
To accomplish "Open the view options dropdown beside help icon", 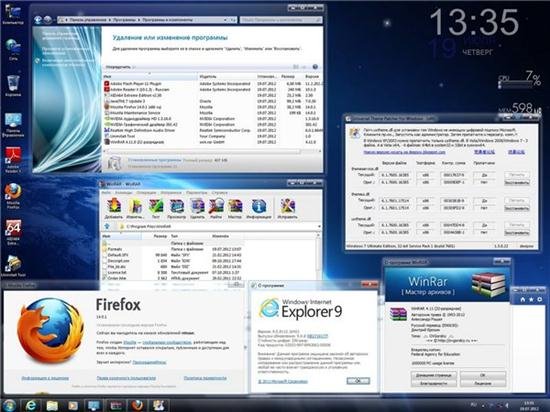I will 304,67.
